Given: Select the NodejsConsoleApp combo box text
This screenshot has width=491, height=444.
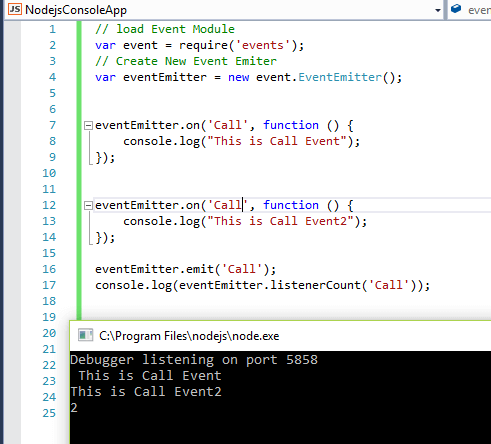Looking at the screenshot, I should tap(76, 10).
